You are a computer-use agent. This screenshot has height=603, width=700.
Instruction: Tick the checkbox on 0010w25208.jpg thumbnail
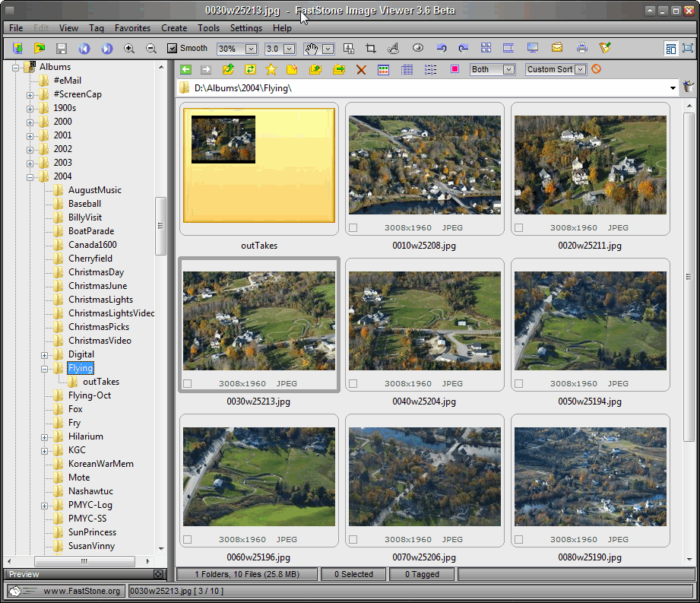coord(353,228)
